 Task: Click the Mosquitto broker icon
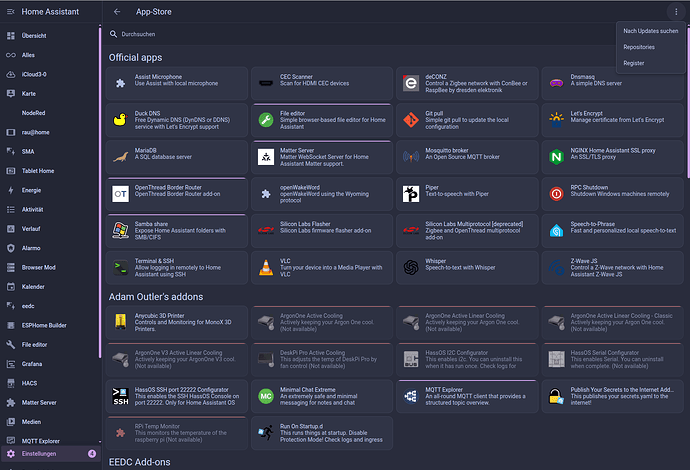click(411, 157)
